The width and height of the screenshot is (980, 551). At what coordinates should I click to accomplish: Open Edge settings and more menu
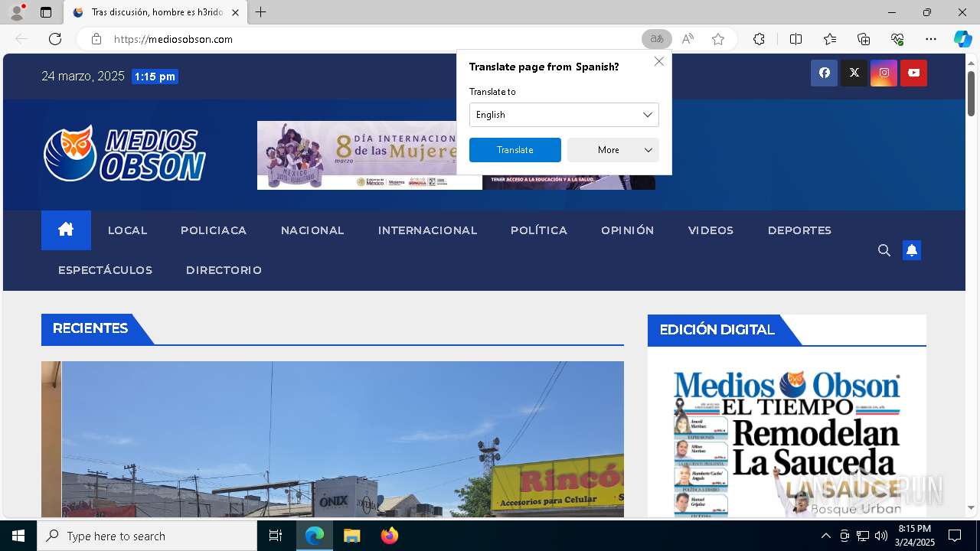(x=931, y=39)
